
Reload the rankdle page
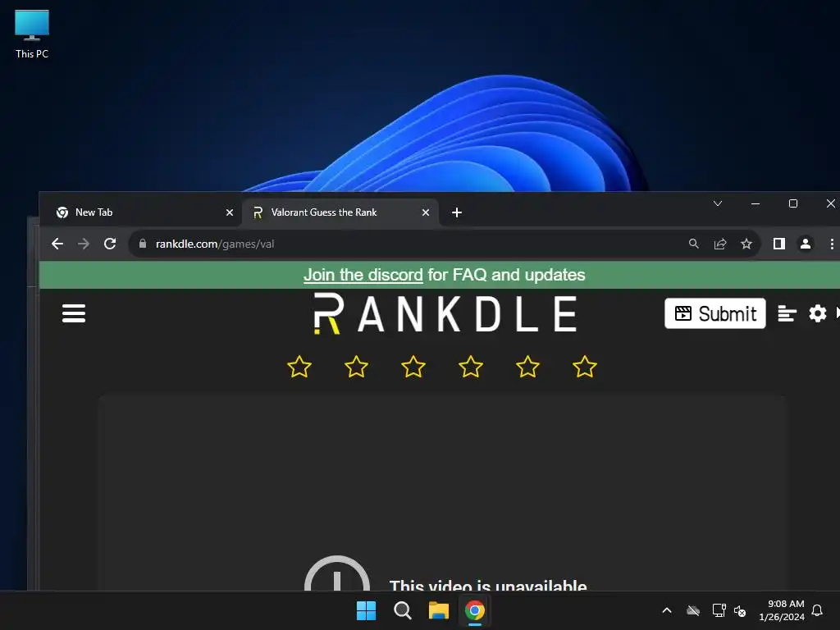pos(110,244)
